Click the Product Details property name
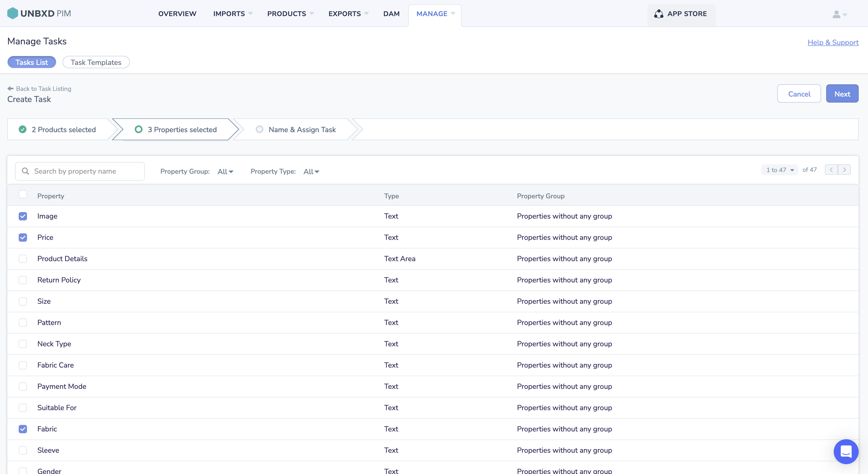Screen dimensions: 868x474 point(62,259)
